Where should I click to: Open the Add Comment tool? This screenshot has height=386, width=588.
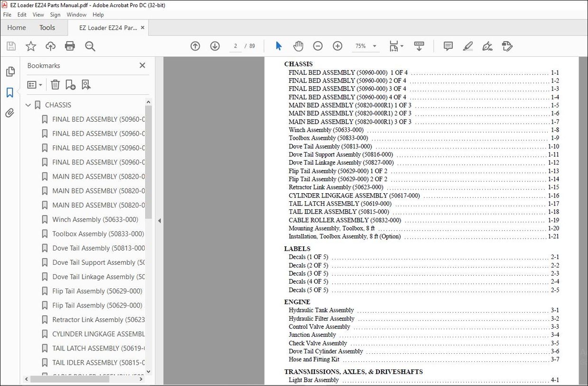448,45
